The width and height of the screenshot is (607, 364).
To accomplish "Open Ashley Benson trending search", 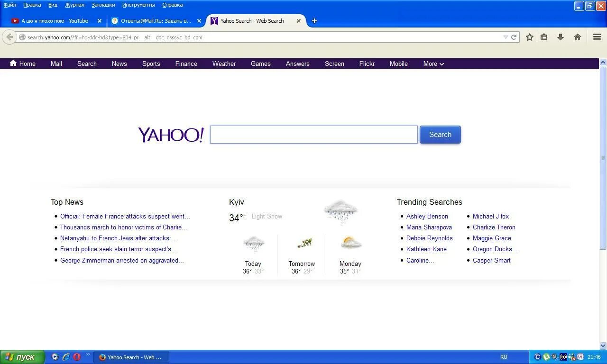I will [x=427, y=216].
